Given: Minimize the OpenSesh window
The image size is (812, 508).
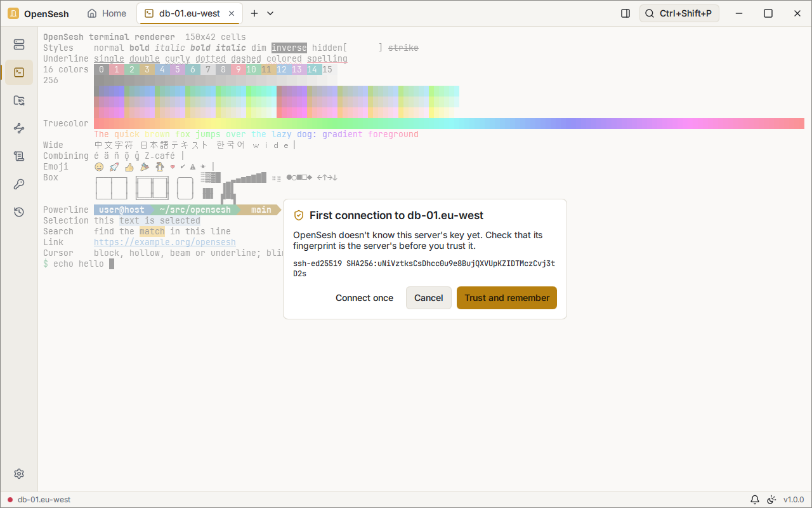Looking at the screenshot, I should click(739, 13).
